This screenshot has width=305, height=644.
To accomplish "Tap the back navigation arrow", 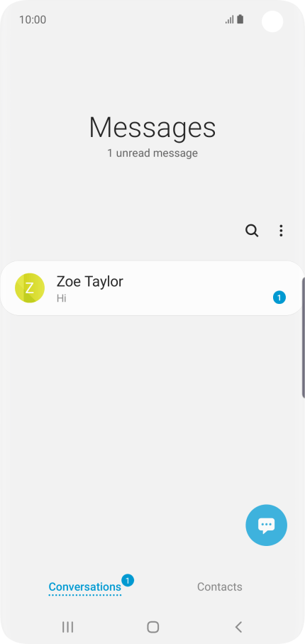I will (238, 627).
